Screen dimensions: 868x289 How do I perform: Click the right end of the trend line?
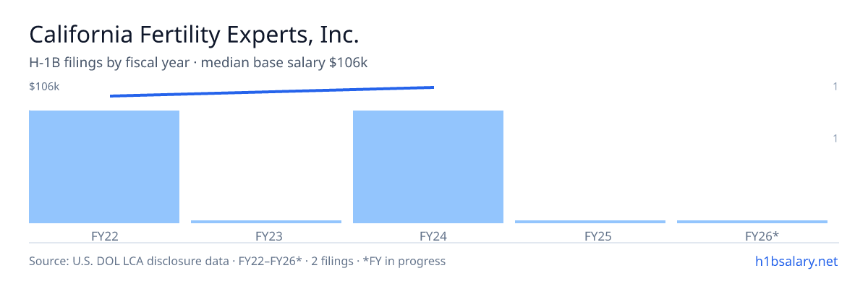[x=433, y=87]
